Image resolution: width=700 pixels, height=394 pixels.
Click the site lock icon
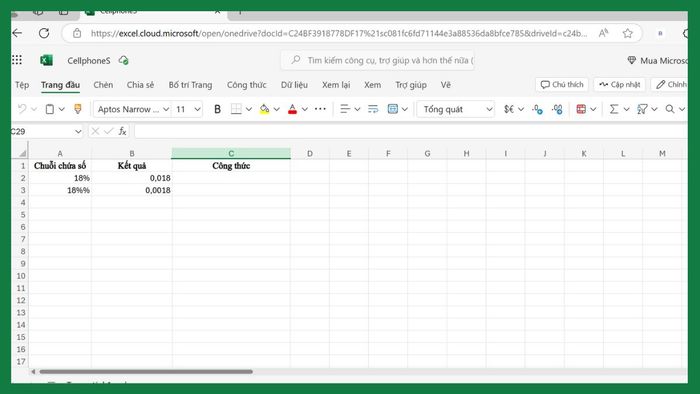(77, 33)
